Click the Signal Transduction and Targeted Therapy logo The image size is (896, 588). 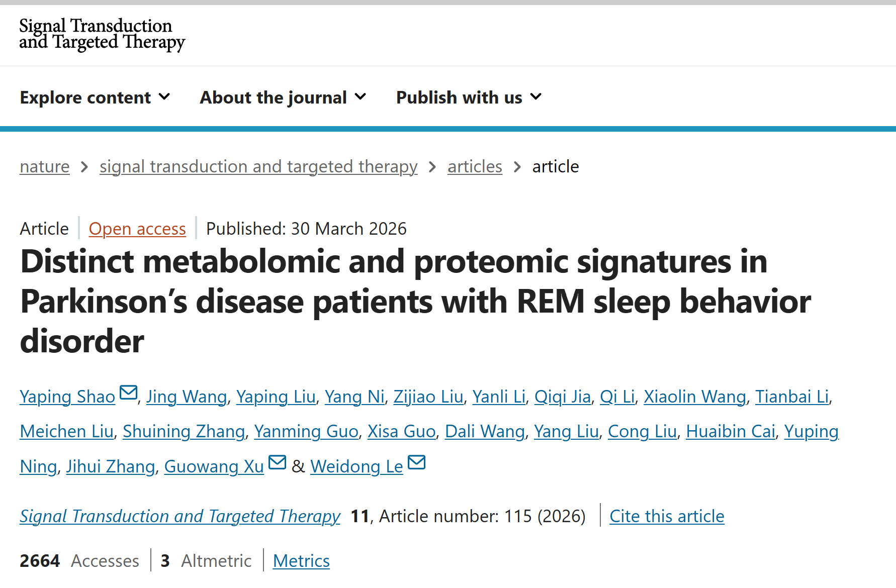point(102,34)
